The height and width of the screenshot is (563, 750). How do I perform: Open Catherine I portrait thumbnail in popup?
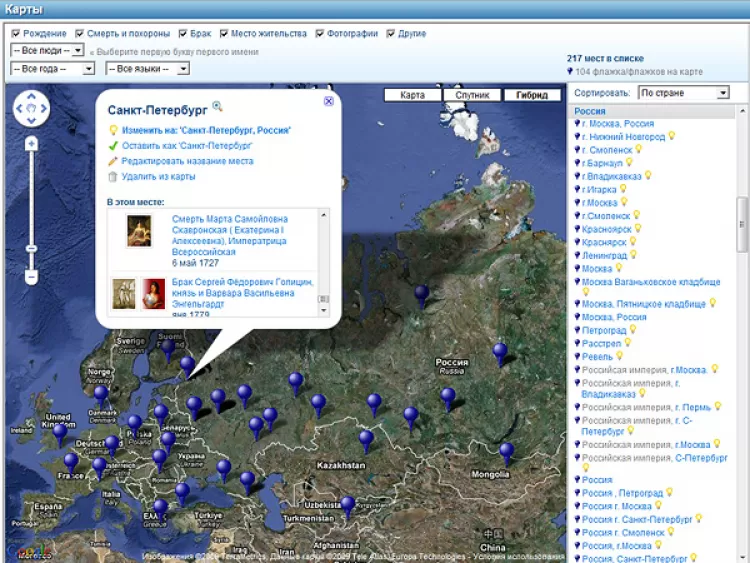pos(139,231)
